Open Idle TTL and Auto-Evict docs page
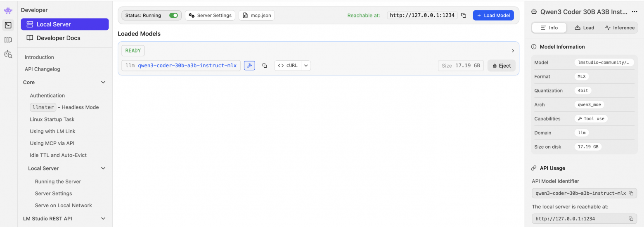The image size is (644, 227). [58, 155]
